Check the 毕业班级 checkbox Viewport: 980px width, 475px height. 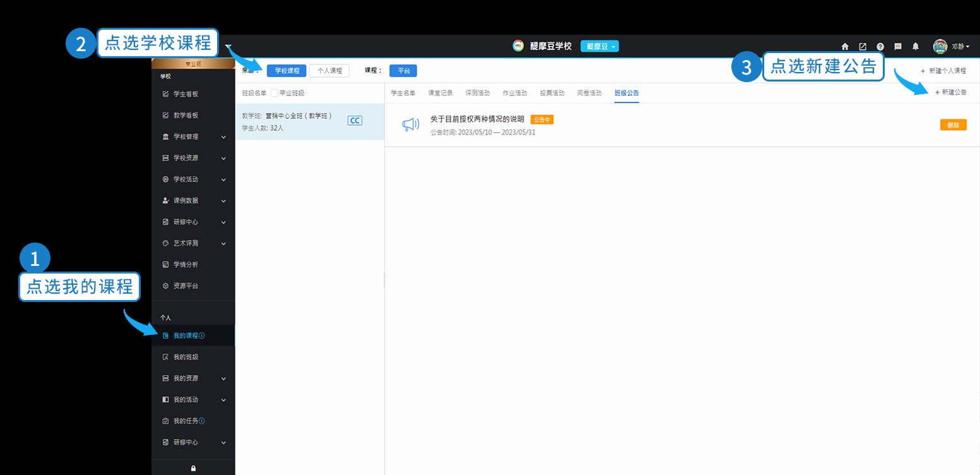coord(275,93)
